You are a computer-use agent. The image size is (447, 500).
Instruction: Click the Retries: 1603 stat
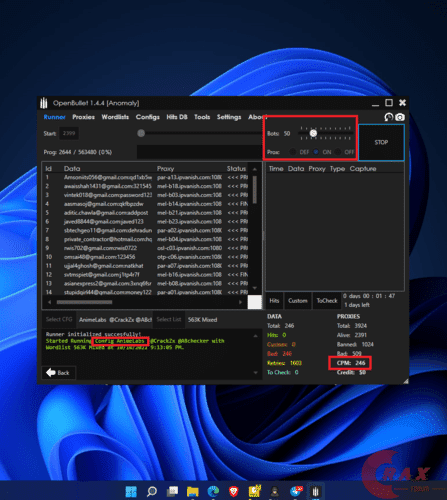[284, 363]
